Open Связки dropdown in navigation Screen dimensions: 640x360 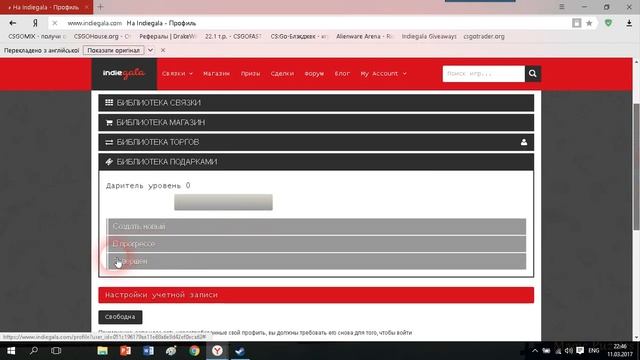[x=177, y=73]
